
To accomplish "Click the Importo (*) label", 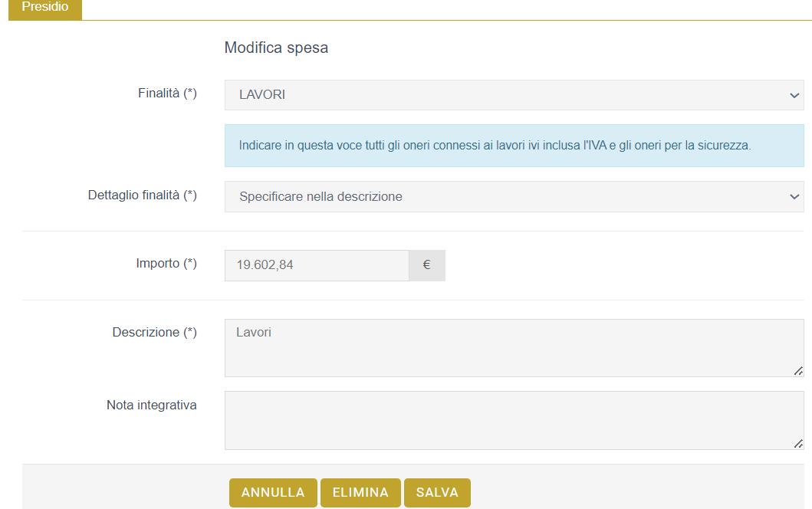I will point(166,264).
